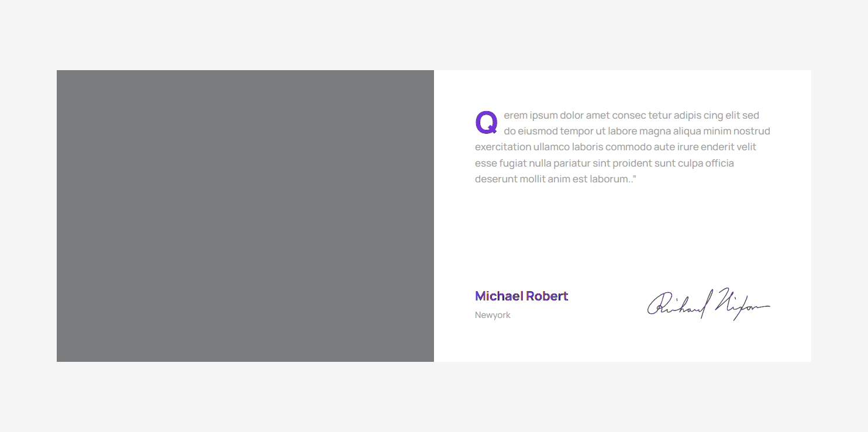
Task: Click the word "sed" ending the first line
Action: coord(750,116)
